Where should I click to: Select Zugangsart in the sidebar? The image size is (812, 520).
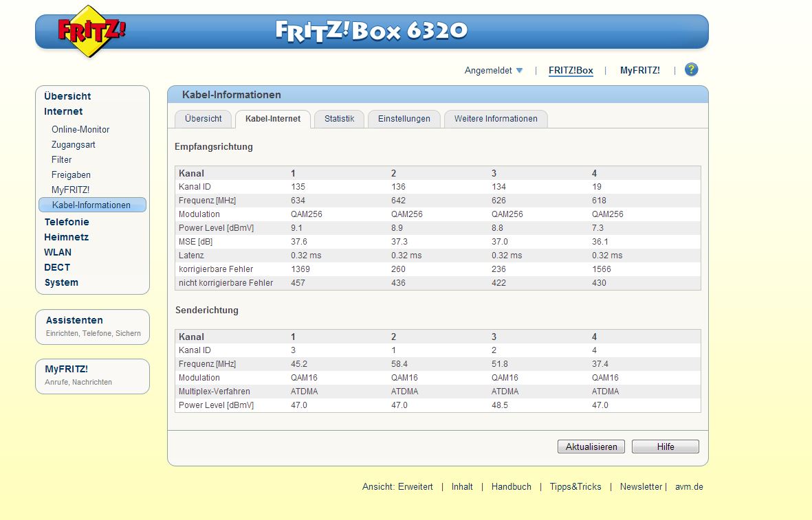pos(73,144)
